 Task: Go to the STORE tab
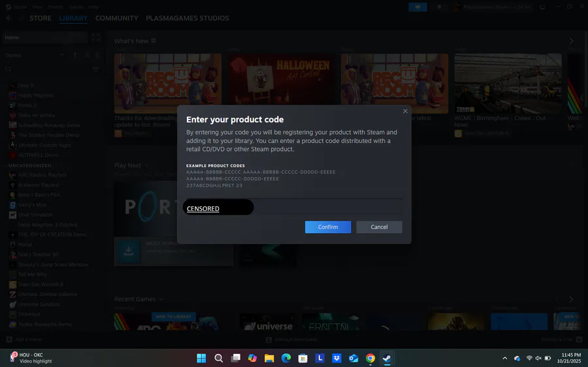coord(41,18)
